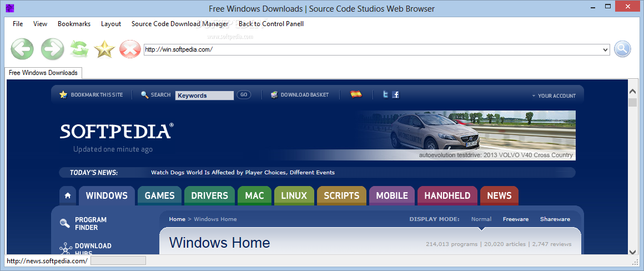Click the Bookmark This Site star icon

click(63, 94)
